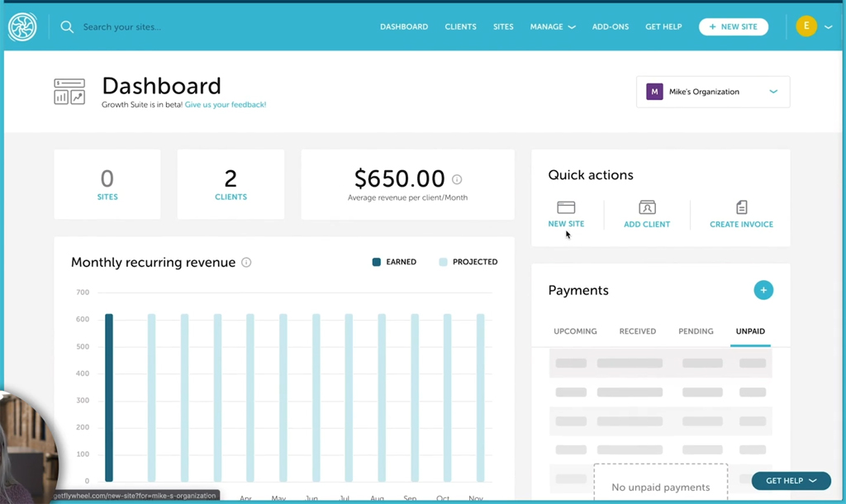Click the Projected legend color swatch

[443, 262]
